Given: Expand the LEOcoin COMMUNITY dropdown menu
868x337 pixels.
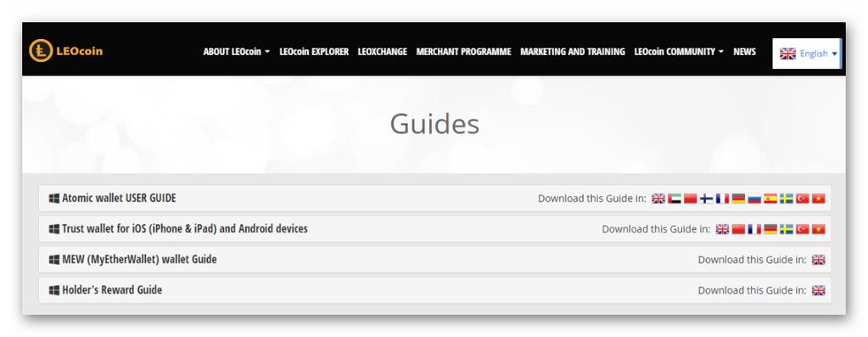Looking at the screenshot, I should click(x=679, y=52).
